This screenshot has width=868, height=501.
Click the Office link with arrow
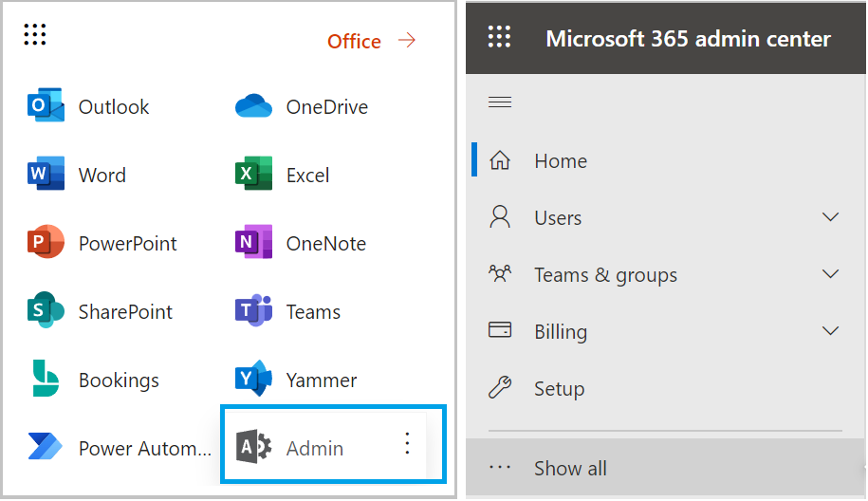pyautogui.click(x=370, y=41)
